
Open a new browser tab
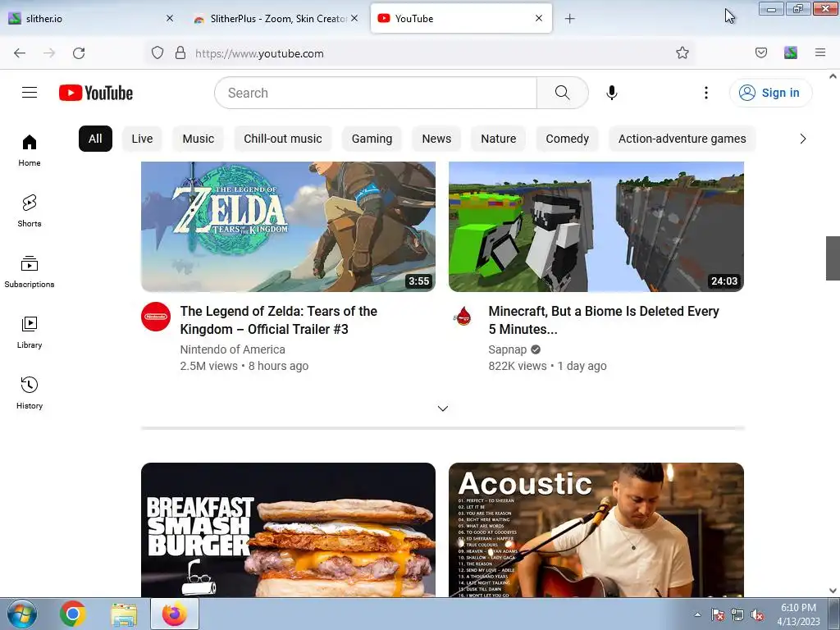(x=570, y=19)
